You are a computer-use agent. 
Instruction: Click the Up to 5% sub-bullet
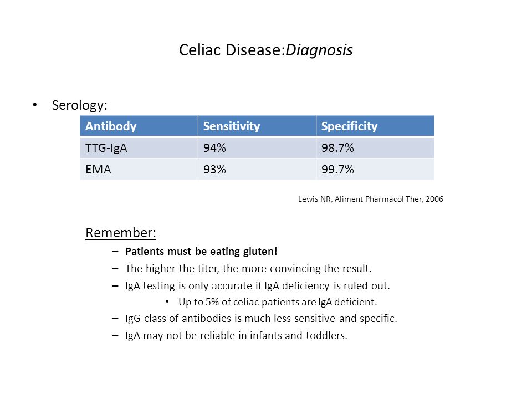pyautogui.click(x=278, y=302)
